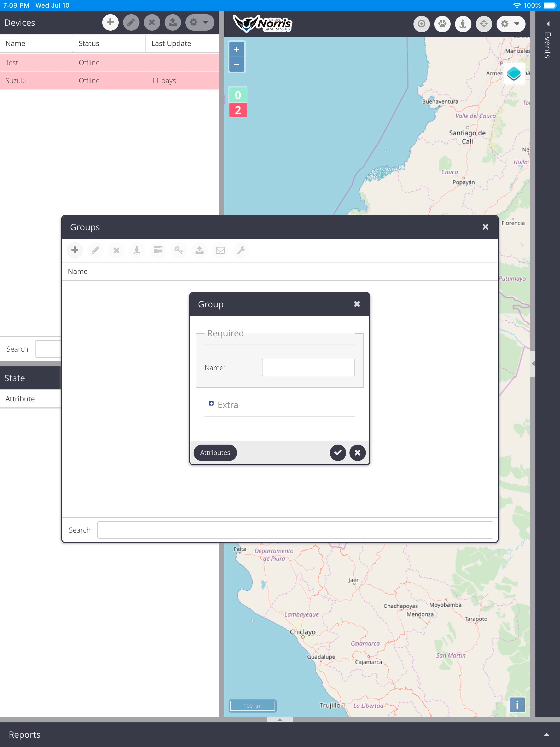
Task: Collapse right panel splitter arrow
Action: click(x=533, y=364)
